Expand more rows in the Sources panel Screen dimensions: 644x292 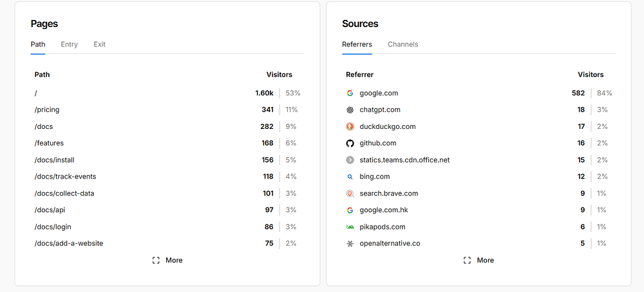pyautogui.click(x=479, y=260)
